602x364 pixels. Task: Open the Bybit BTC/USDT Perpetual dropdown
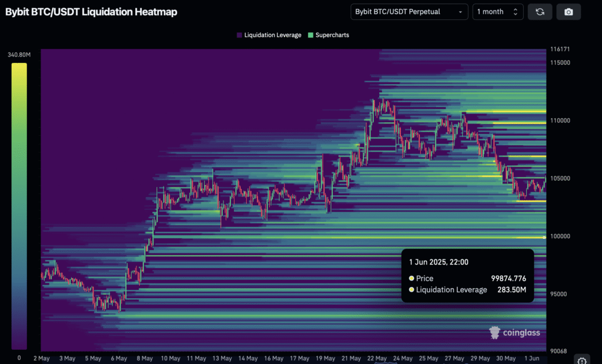point(409,12)
